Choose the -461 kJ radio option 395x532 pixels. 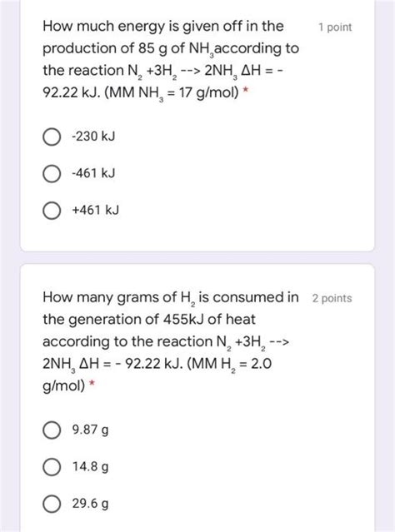click(x=52, y=174)
